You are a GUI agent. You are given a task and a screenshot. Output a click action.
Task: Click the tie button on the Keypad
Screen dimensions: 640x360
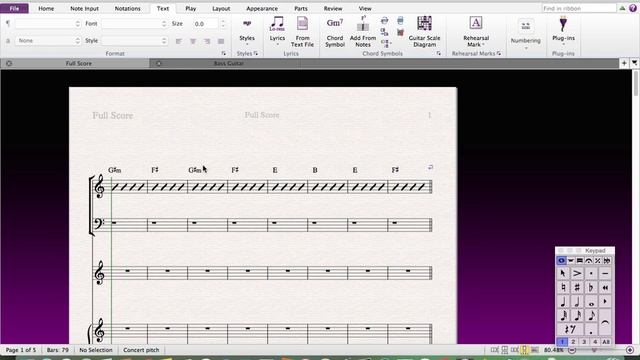coord(605,322)
